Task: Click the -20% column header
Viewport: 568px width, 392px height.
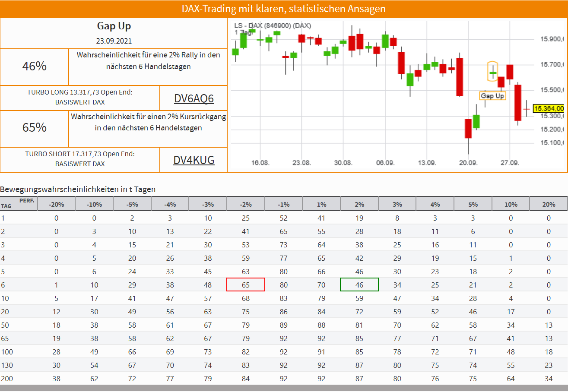Action: (x=56, y=204)
